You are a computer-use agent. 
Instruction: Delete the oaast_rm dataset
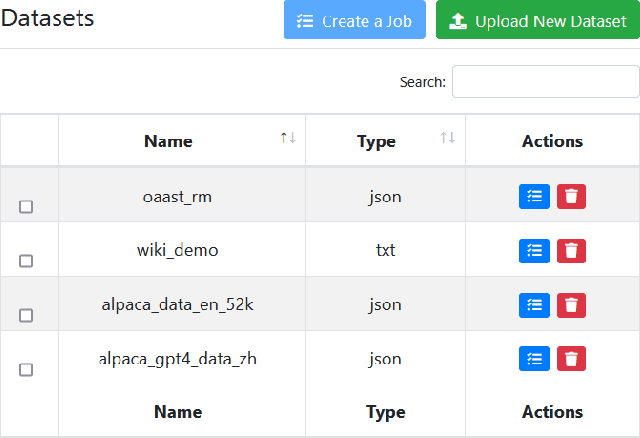pyautogui.click(x=571, y=197)
